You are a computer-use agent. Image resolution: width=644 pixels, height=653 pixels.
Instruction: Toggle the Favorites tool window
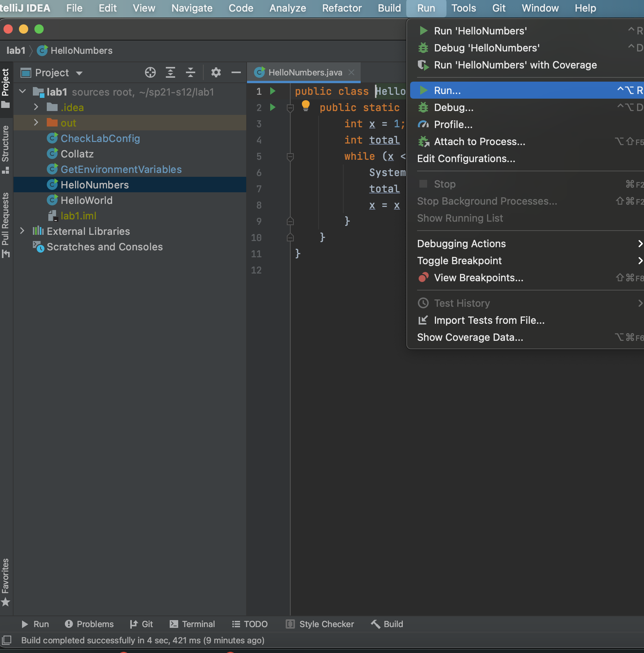point(5,581)
